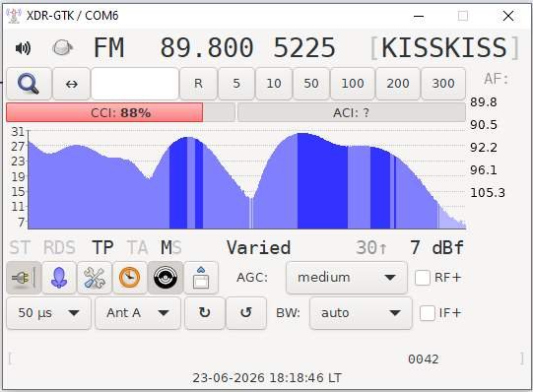Viewport: 533px width, 392px height.
Task: Click the double-arrow tune back button
Action: click(71, 84)
